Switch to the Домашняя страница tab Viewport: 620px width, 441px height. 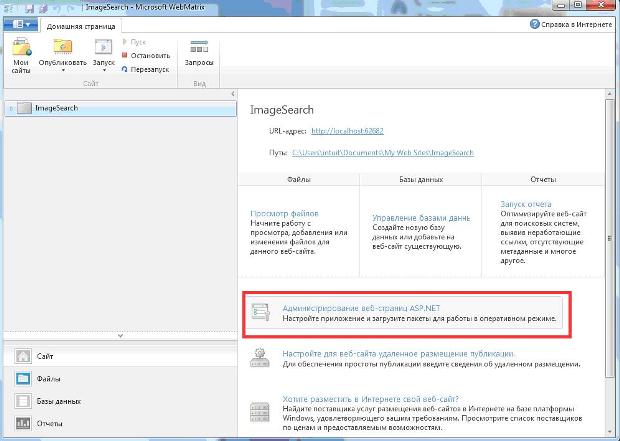pyautogui.click(x=81, y=26)
